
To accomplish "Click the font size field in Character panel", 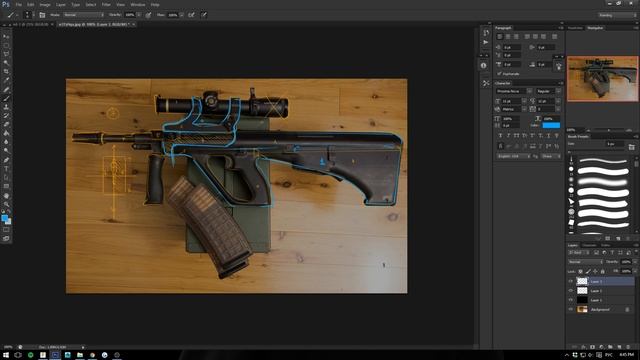I will click(x=512, y=101).
